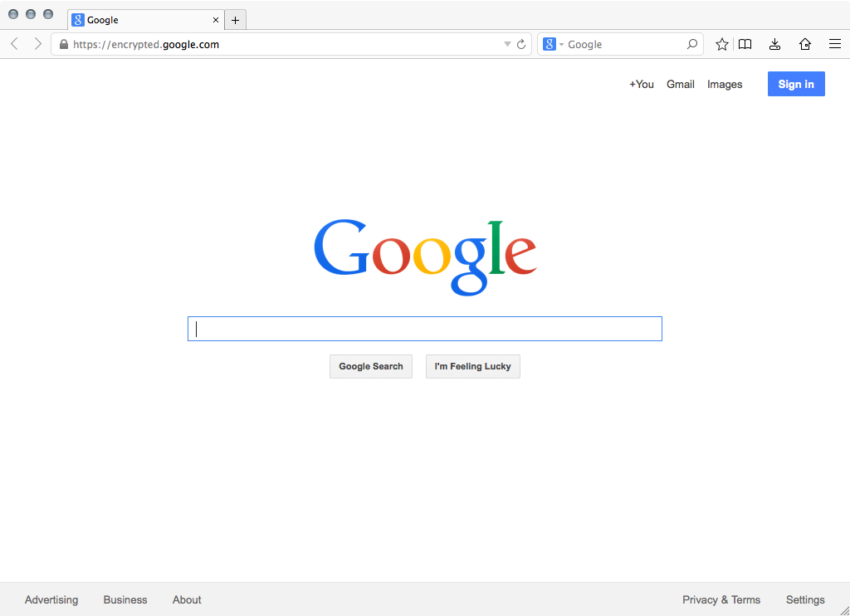Open a new tab with plus button
This screenshot has height=616, width=850.
click(x=235, y=20)
